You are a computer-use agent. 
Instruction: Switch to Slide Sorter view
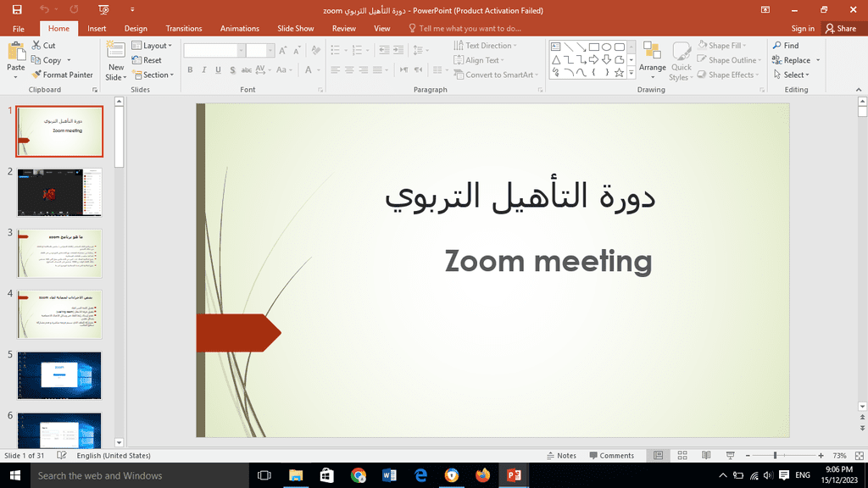coord(682,455)
